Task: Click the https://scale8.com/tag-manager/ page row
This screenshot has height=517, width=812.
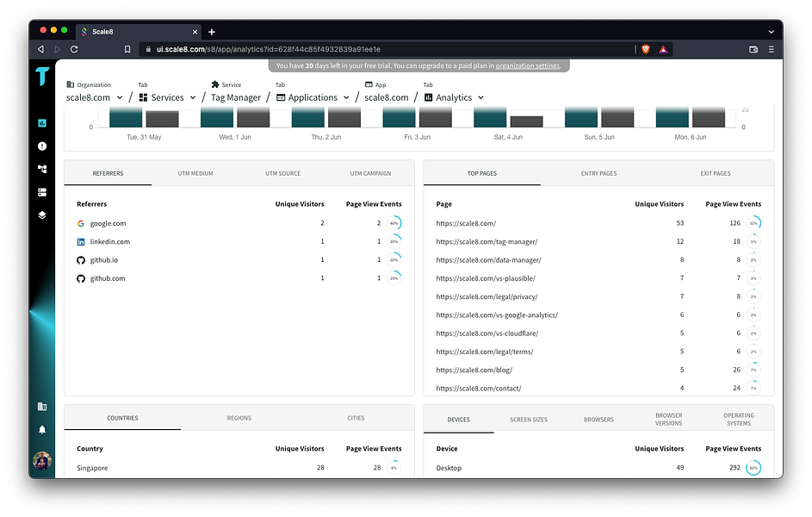Action: coord(598,242)
